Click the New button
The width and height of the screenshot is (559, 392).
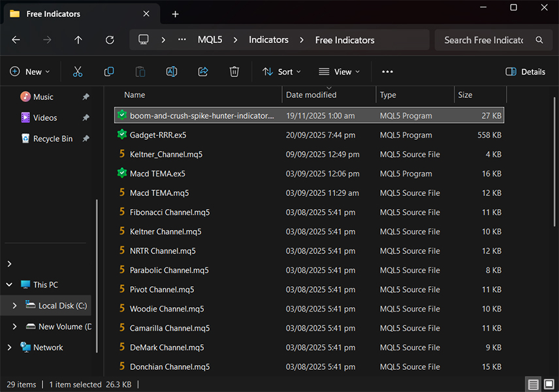pyautogui.click(x=30, y=72)
